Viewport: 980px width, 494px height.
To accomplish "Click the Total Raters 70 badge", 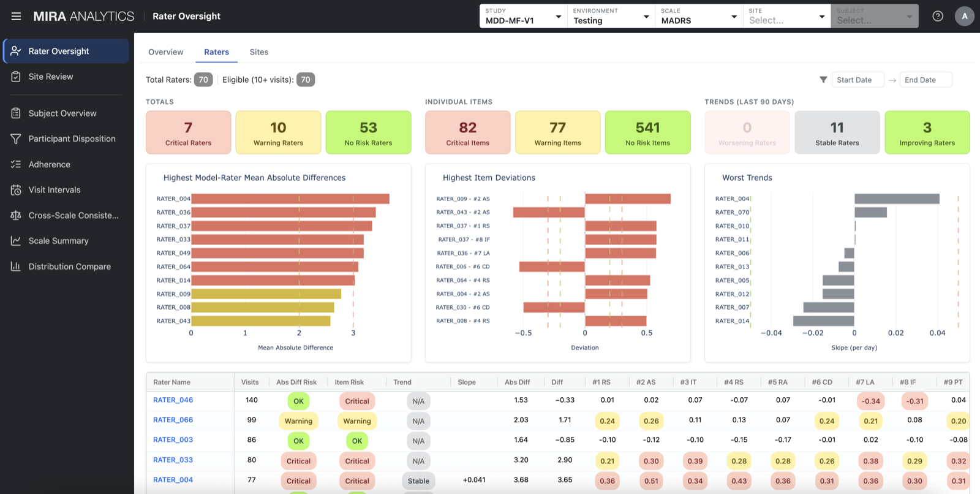I will 203,80.
